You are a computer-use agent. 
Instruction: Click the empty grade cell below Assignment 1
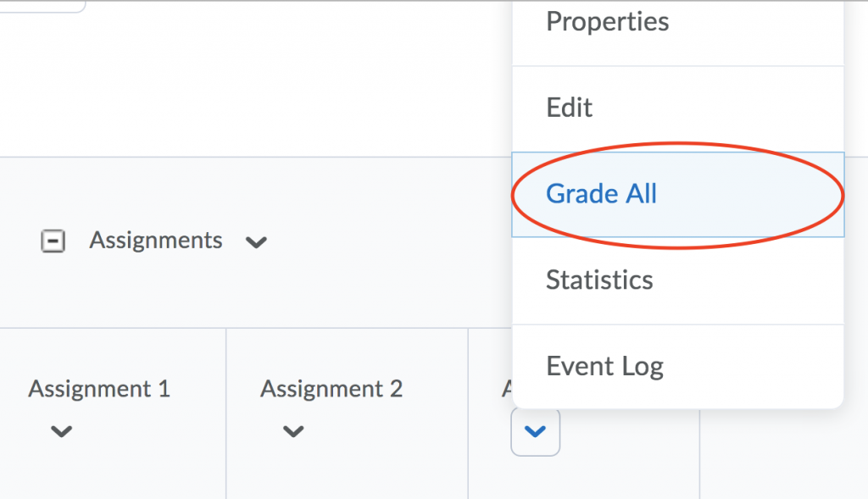pos(113,483)
